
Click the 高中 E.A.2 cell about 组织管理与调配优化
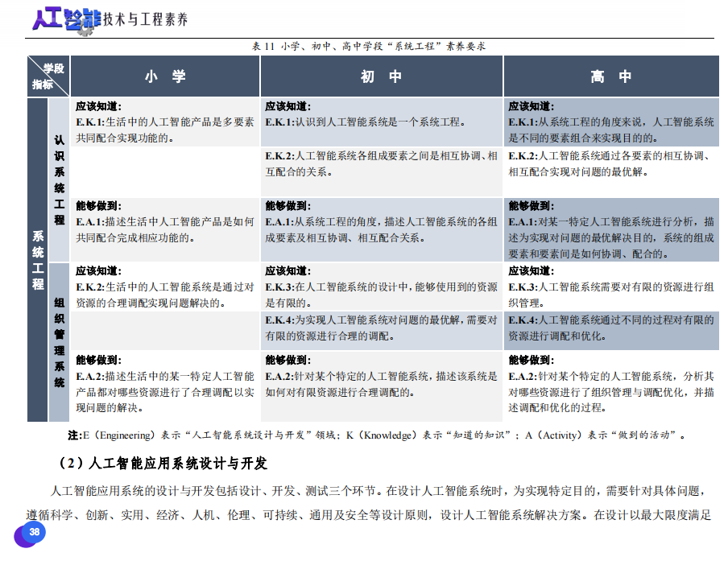[610, 391]
